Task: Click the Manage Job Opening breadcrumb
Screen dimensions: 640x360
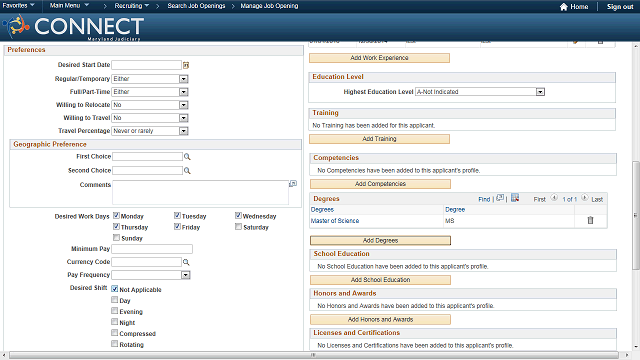Action: [269, 6]
